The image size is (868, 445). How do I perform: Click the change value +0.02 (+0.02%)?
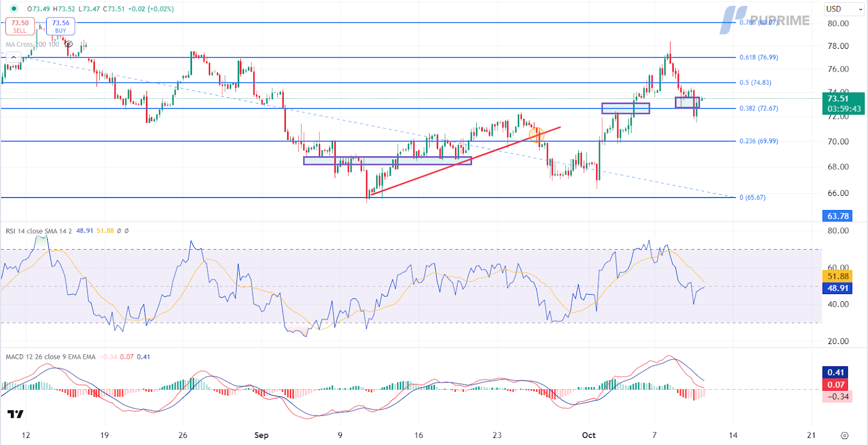tap(151, 9)
